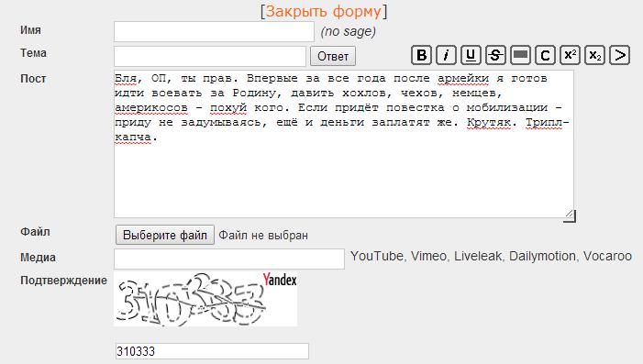The width and height of the screenshot is (643, 364).
Task: Insert spoiler with gray block icon
Action: click(x=520, y=55)
